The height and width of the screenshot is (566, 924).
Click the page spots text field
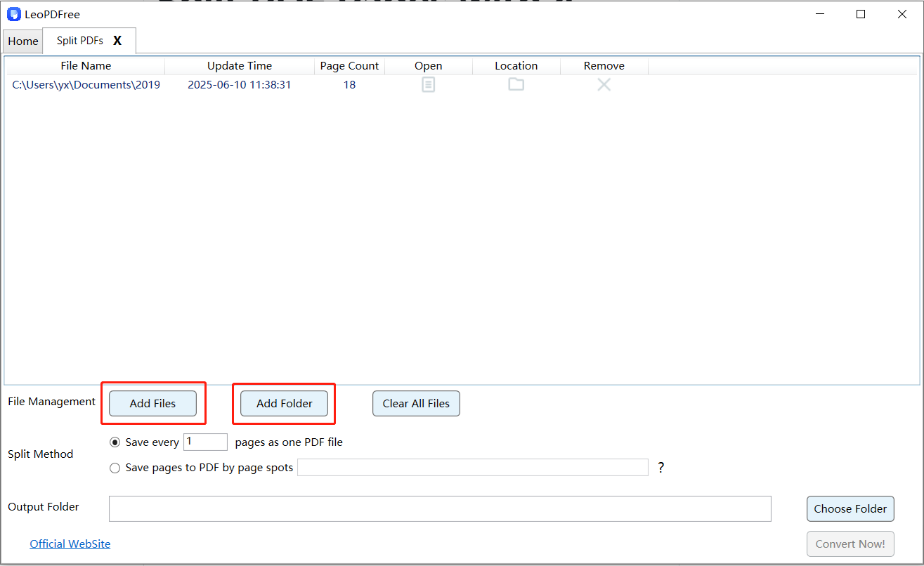coord(473,468)
